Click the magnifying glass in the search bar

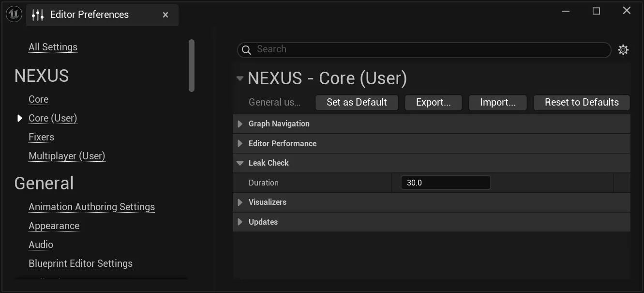[246, 49]
